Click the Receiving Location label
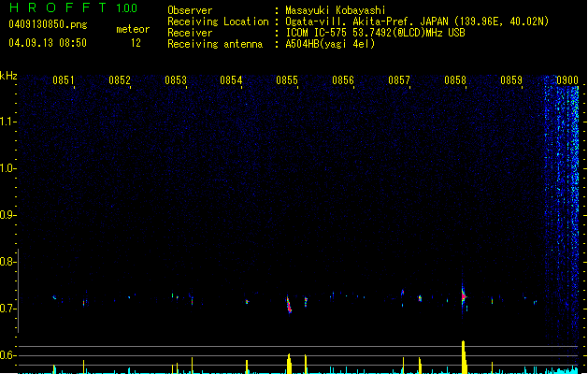The width and height of the screenshot is (588, 374). (x=218, y=22)
